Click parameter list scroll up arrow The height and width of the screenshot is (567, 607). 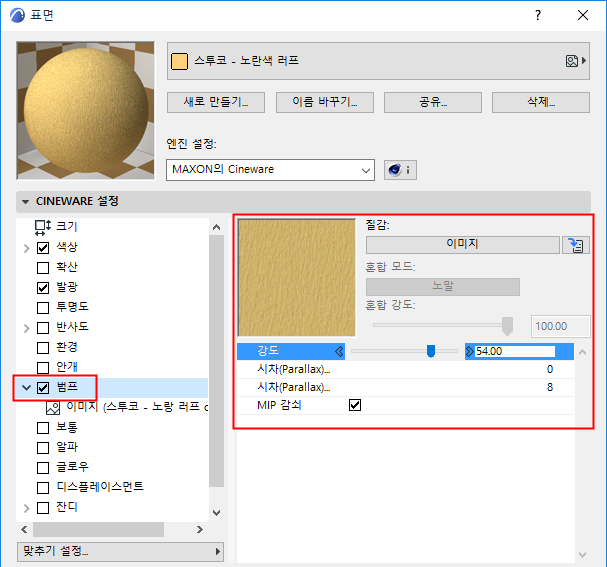(x=582, y=352)
